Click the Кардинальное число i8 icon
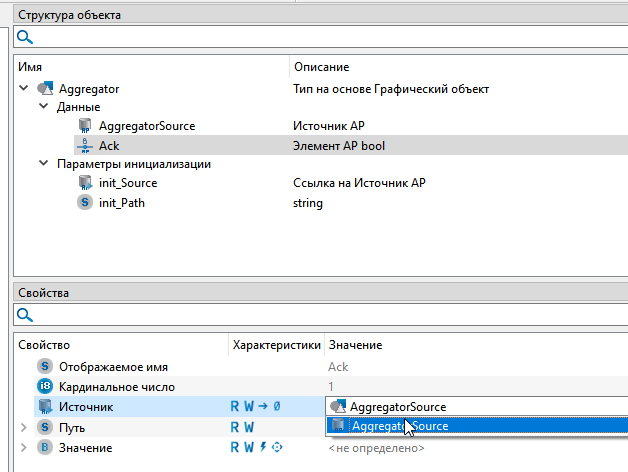Image resolution: width=628 pixels, height=472 pixels. click(x=44, y=386)
